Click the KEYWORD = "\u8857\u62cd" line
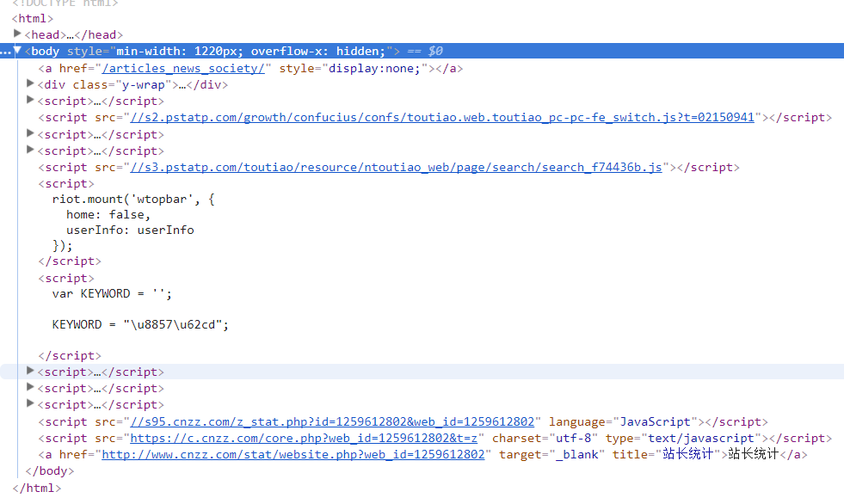This screenshot has height=504, width=844. click(140, 325)
